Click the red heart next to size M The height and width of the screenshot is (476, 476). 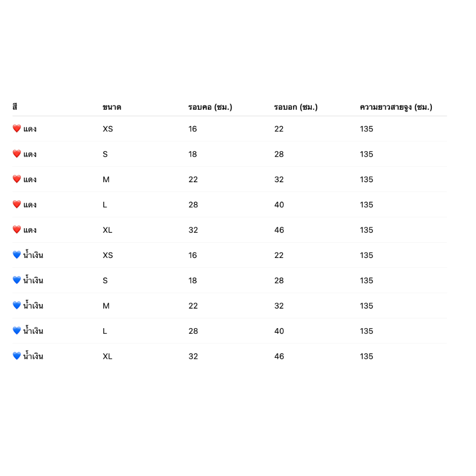[x=17, y=179]
